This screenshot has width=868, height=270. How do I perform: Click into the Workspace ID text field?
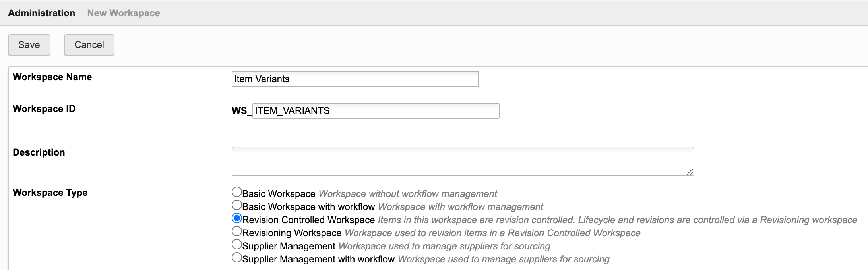[376, 111]
